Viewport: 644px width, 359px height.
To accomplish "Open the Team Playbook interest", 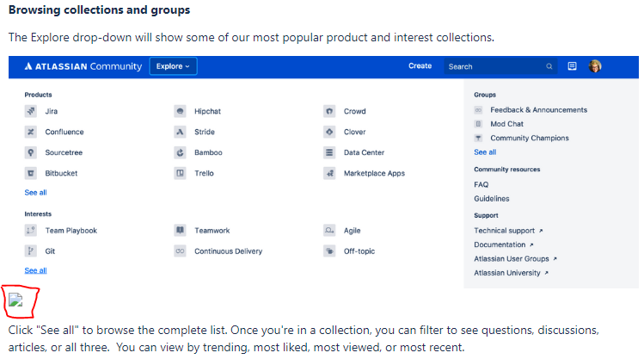I will (71, 230).
